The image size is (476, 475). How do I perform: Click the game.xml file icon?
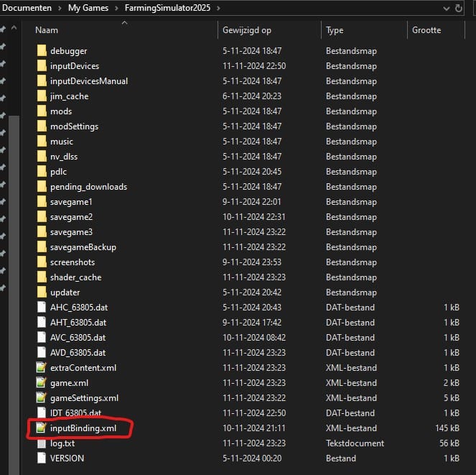42,383
